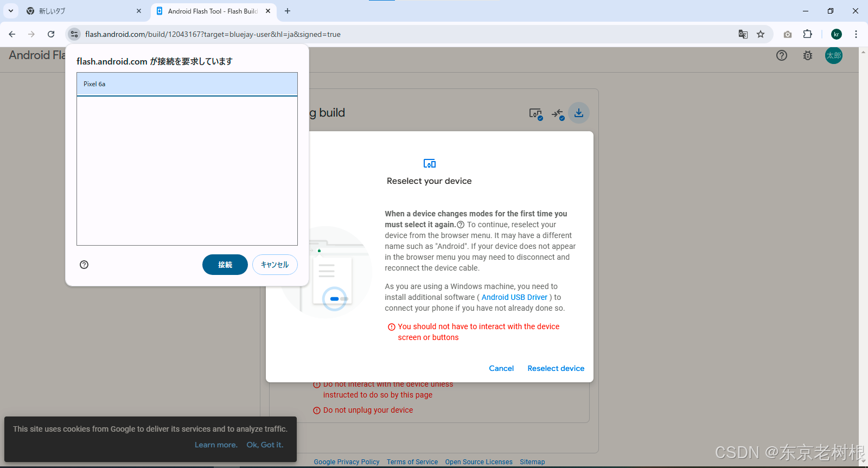Close the 新しいタブ tab
The image size is (868, 468).
click(x=139, y=11)
